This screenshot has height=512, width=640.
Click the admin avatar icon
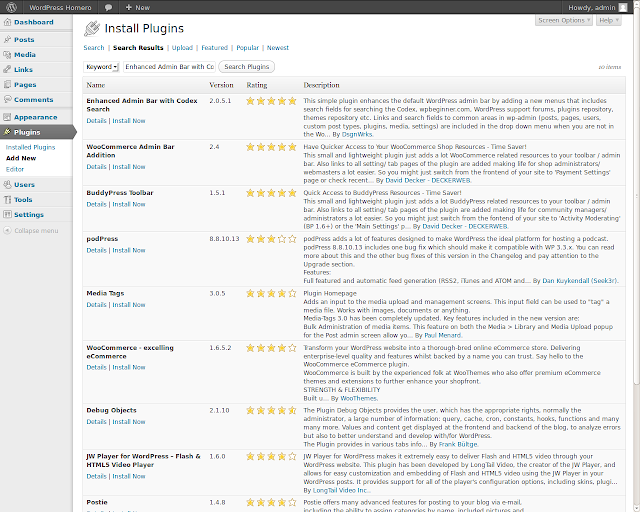623,7
